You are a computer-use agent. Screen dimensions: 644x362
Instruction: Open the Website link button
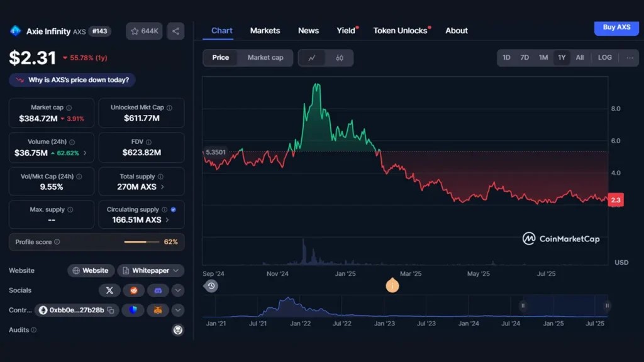click(91, 271)
